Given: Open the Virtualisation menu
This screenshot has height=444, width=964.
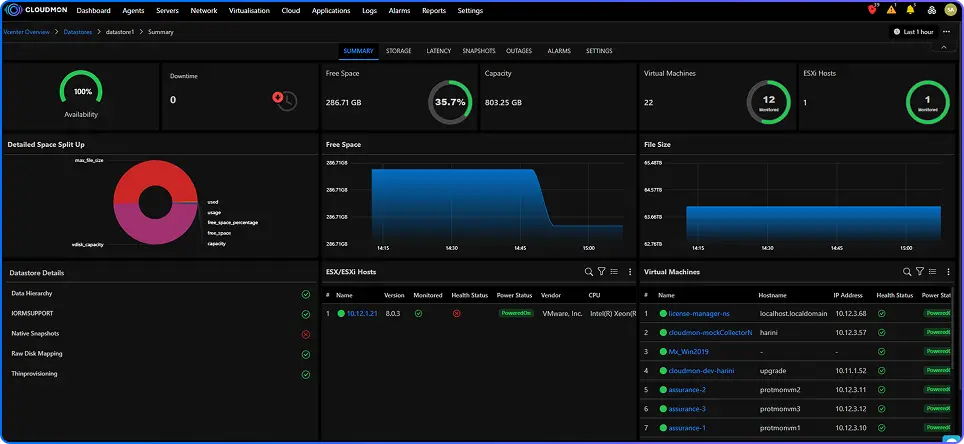Looking at the screenshot, I should coord(249,10).
